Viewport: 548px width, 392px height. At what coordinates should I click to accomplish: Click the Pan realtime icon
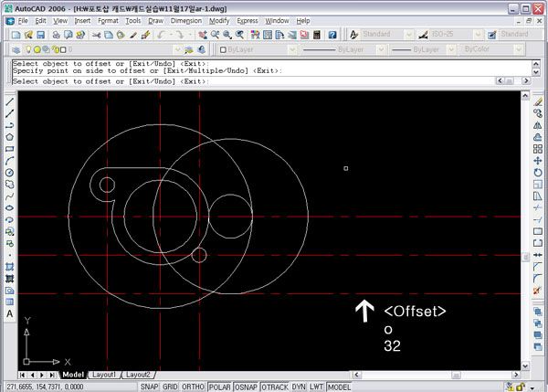203,35
